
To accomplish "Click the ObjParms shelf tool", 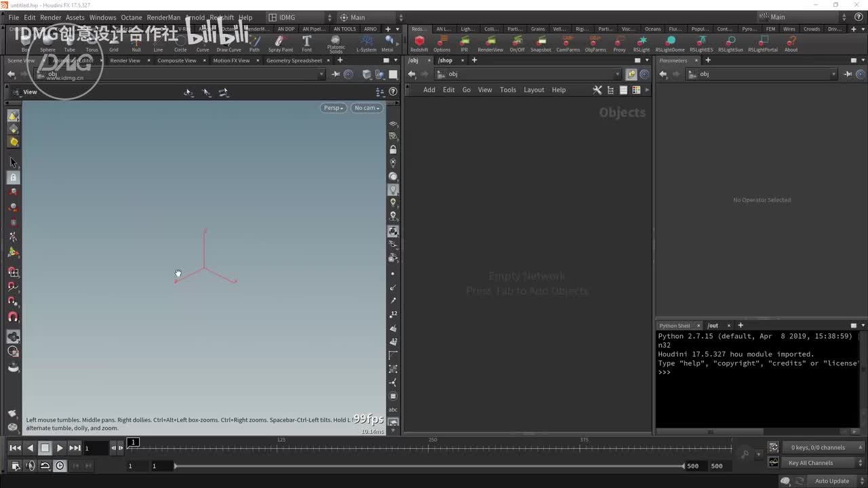I will [x=595, y=44].
